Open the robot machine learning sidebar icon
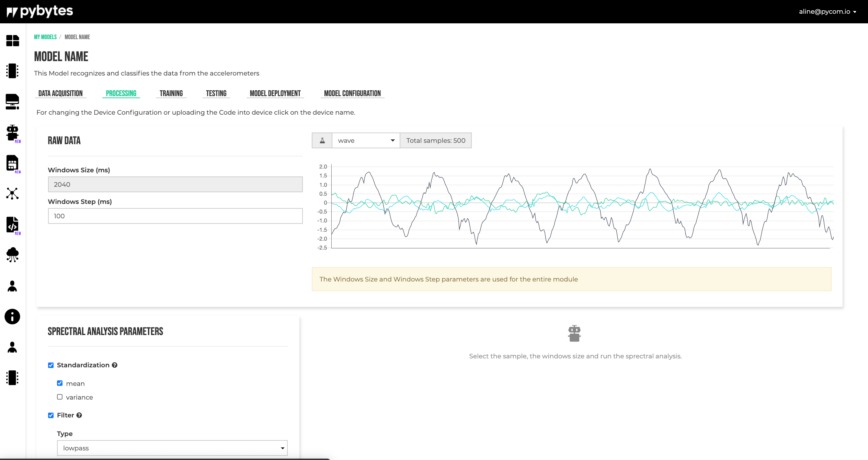 (12, 133)
